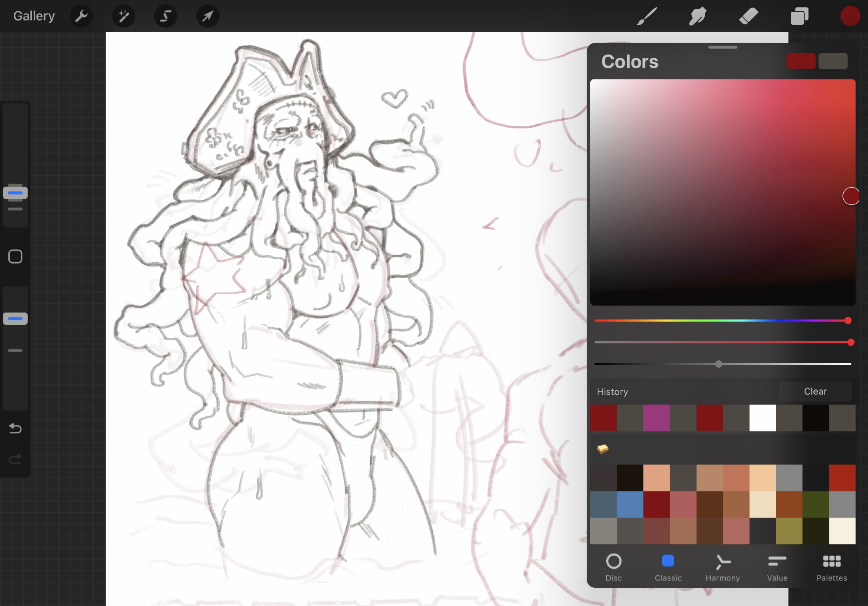Open the Adjustments magic wand menu
The image size is (868, 606).
(123, 16)
